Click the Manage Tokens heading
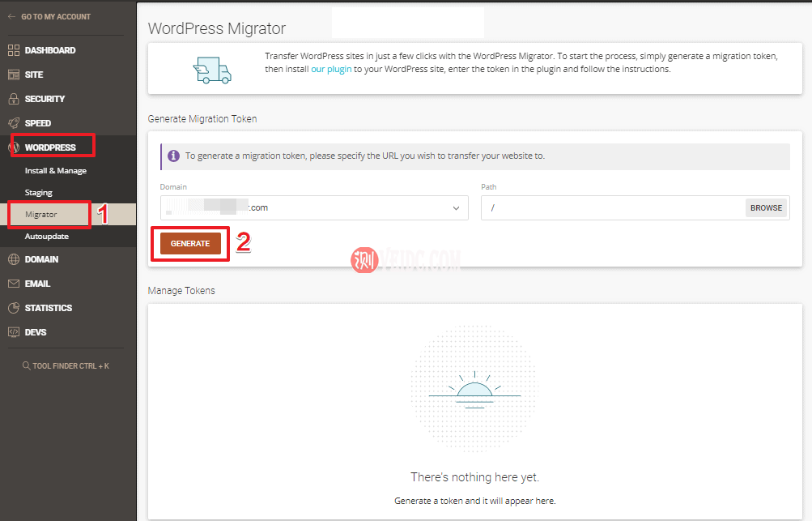 [181, 291]
